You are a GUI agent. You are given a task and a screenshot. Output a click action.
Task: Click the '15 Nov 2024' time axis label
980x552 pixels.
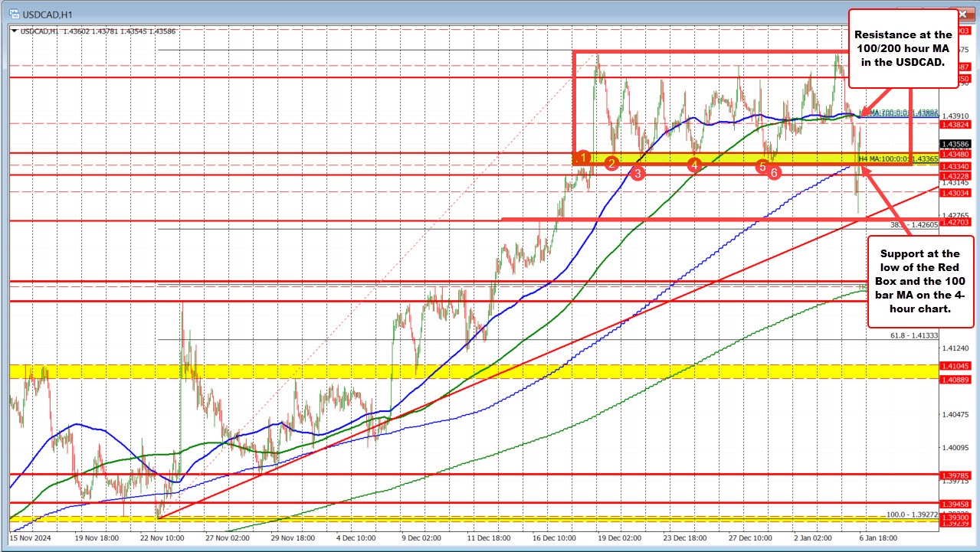coord(31,538)
